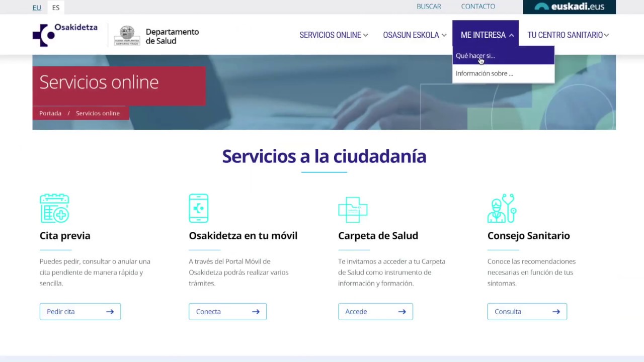Click the 'Conoce las recomendaciones' description
Image resolution: width=644 pixels, height=362 pixels.
tap(531, 273)
